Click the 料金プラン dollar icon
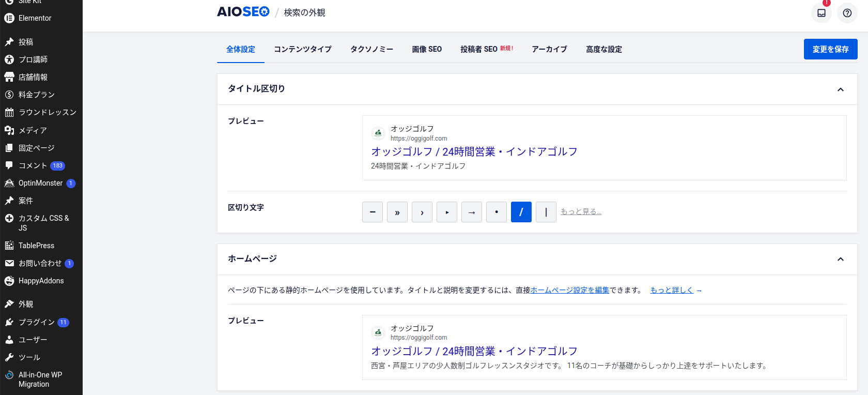 9,95
